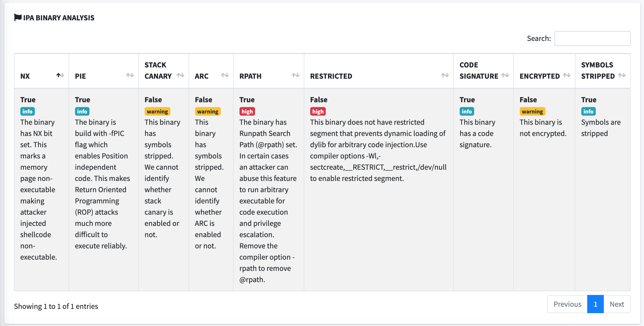Image resolution: width=644 pixels, height=326 pixels.
Task: Sort by ARC column arrow icon
Action: pos(225,75)
